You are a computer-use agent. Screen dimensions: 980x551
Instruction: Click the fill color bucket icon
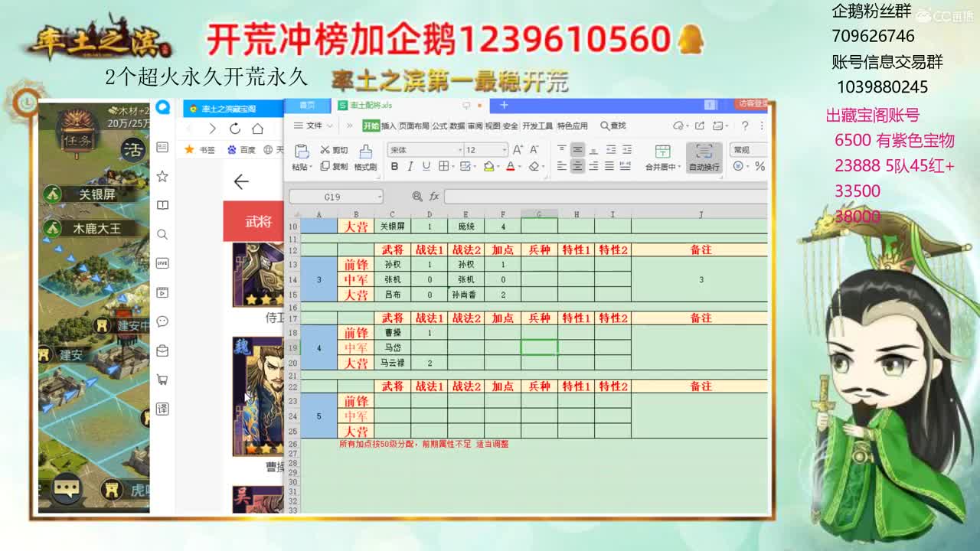[x=488, y=166]
